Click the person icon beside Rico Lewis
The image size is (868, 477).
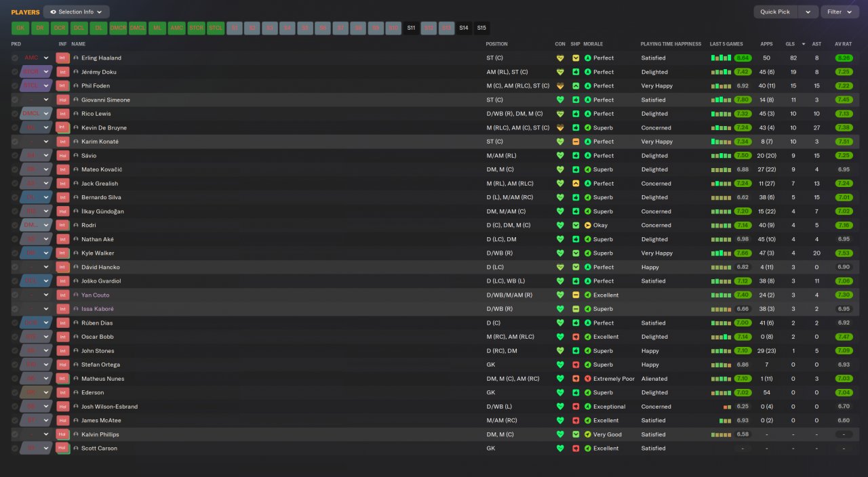[76, 114]
